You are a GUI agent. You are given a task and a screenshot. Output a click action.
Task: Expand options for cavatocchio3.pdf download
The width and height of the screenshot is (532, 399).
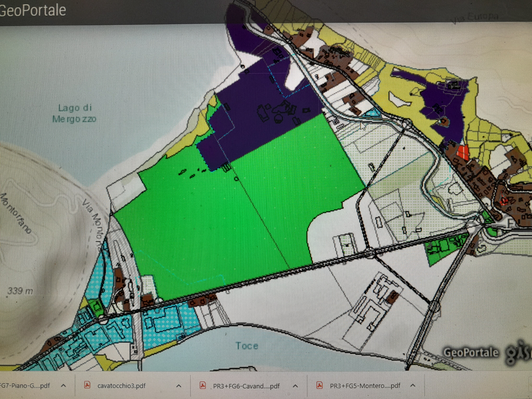click(179, 386)
